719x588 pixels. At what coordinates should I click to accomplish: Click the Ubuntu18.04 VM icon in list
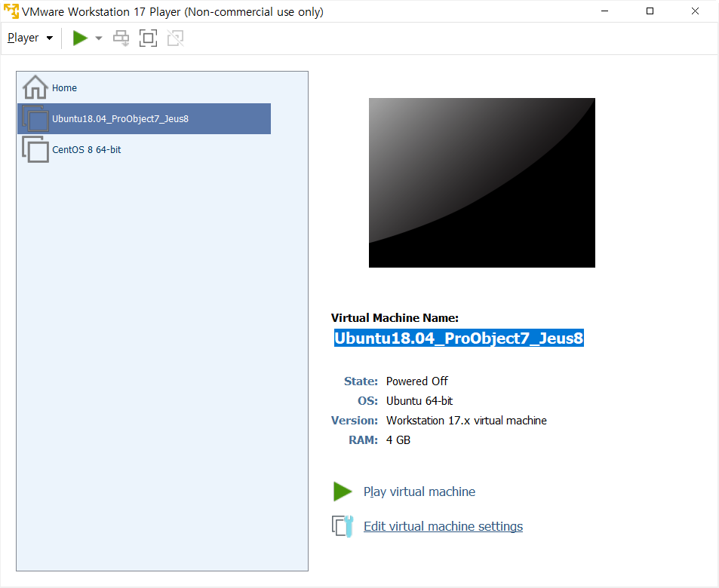tap(35, 118)
